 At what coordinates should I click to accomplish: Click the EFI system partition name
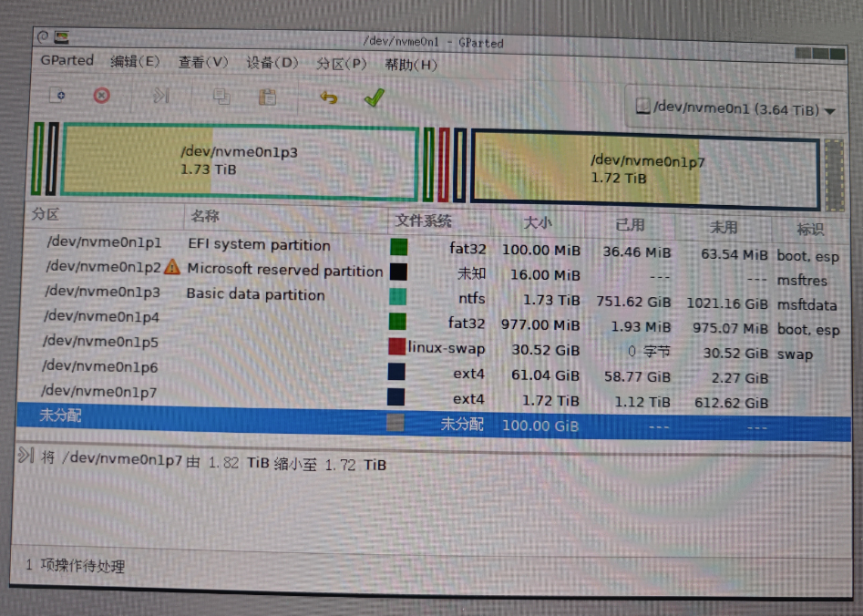point(259,245)
